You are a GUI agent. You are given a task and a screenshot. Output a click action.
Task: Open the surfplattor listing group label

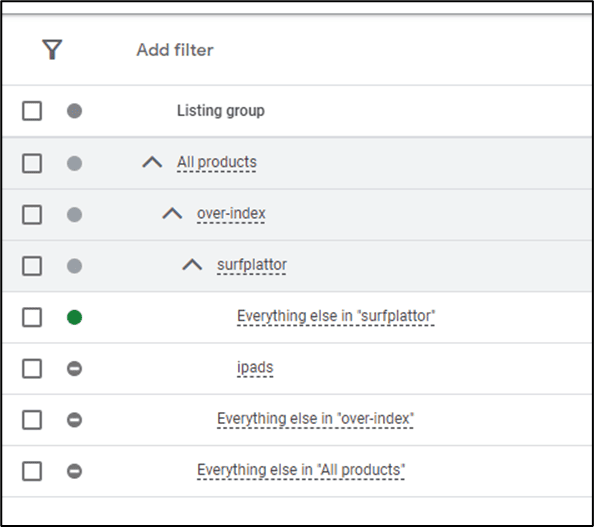pos(252,264)
